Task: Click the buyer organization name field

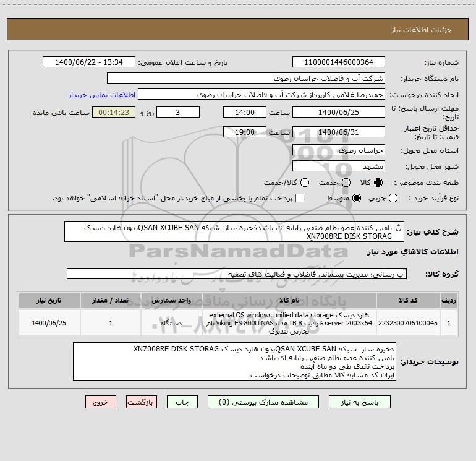Action: click(246, 78)
